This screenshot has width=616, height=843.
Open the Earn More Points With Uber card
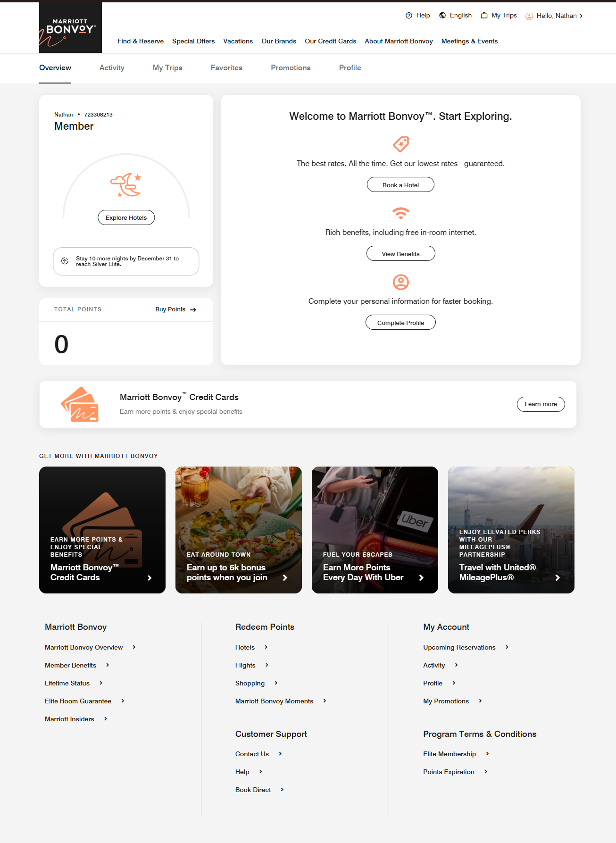375,530
